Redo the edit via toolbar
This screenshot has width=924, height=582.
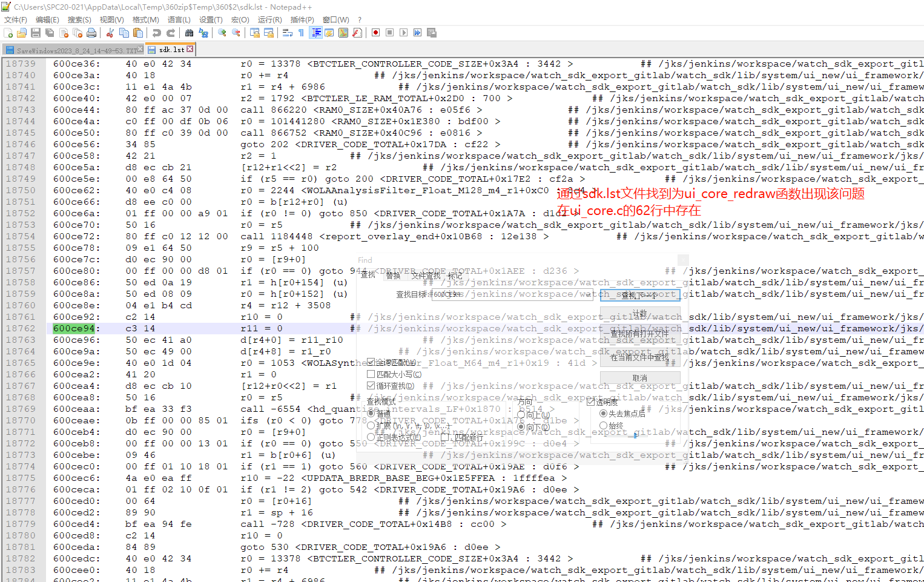click(171, 33)
